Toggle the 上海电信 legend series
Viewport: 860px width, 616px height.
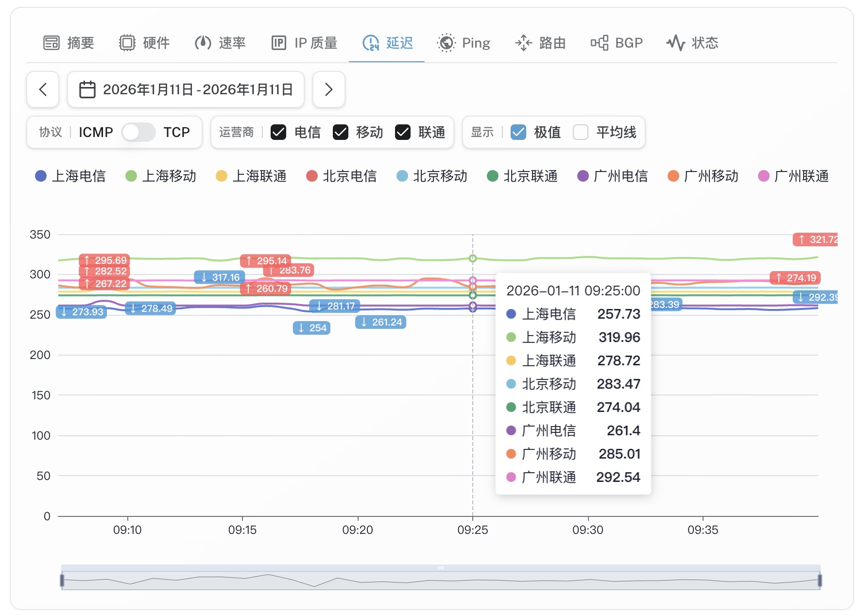pos(70,176)
